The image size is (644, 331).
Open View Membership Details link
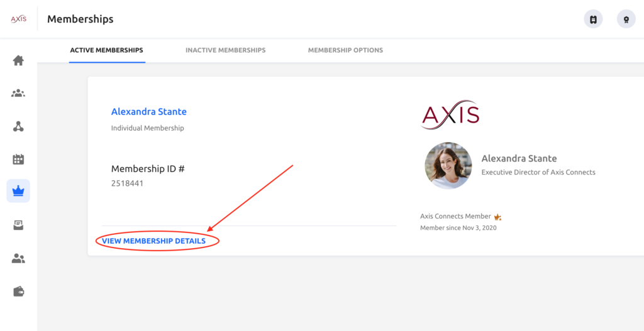(153, 241)
